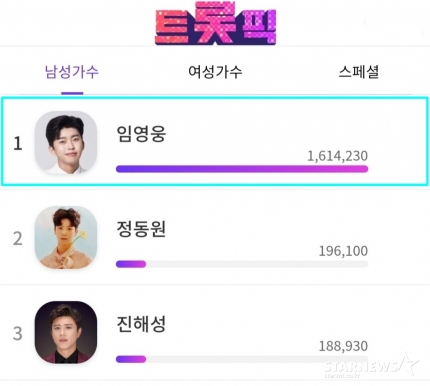Switch to the 여성가수 tab
Image resolution: width=430 pixels, height=386 pixels.
(215, 72)
